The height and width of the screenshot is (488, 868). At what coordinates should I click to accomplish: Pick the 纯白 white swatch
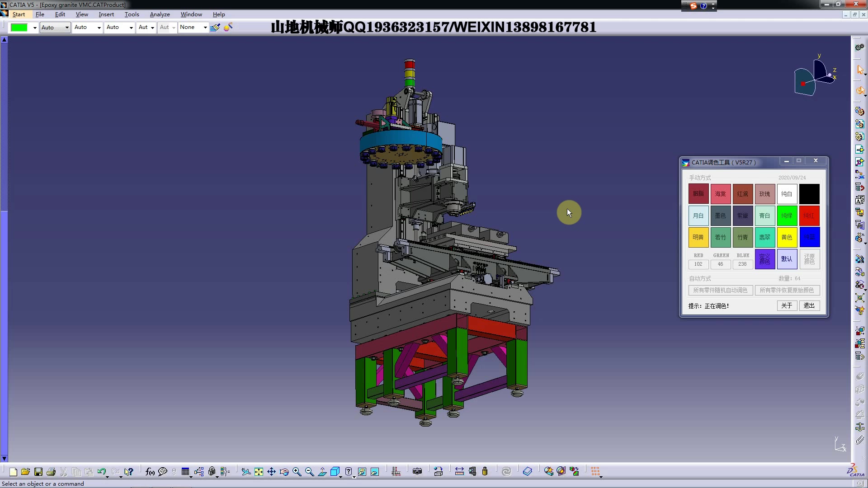787,194
